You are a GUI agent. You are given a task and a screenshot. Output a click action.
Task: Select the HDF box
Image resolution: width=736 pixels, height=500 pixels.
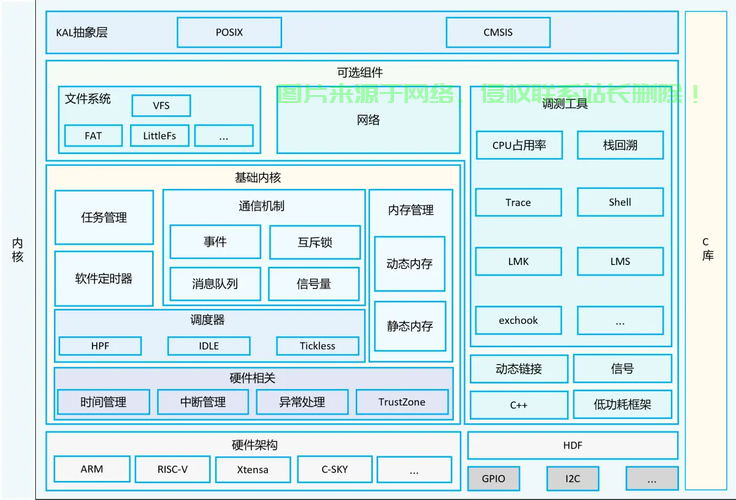pyautogui.click(x=573, y=445)
